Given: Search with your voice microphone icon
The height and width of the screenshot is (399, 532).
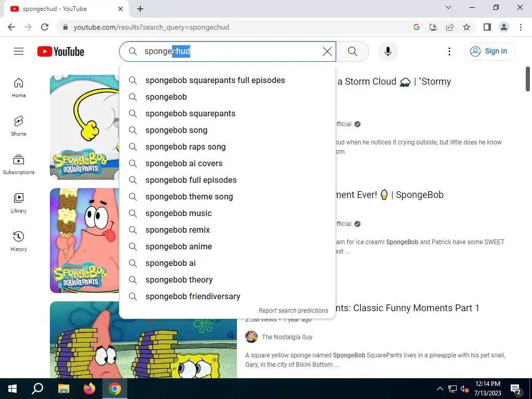Looking at the screenshot, I should click(x=388, y=51).
